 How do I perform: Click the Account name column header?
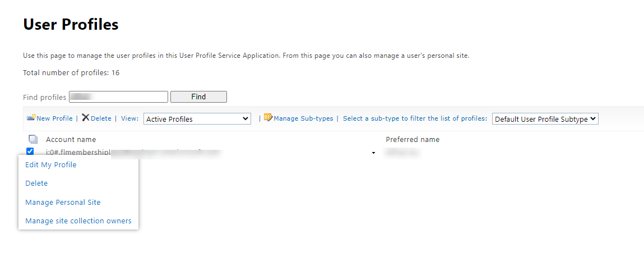71,140
